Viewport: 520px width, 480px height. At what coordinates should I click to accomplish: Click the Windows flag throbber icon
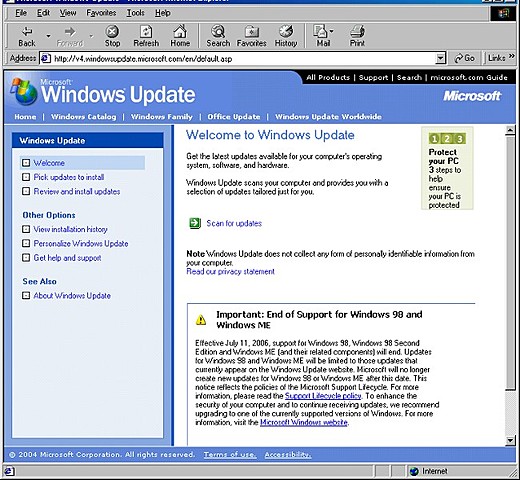(x=503, y=13)
